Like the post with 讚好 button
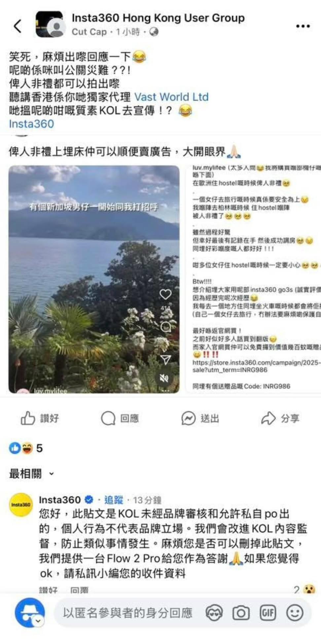Viewport: 321px width, 644px height. pyautogui.click(x=40, y=418)
